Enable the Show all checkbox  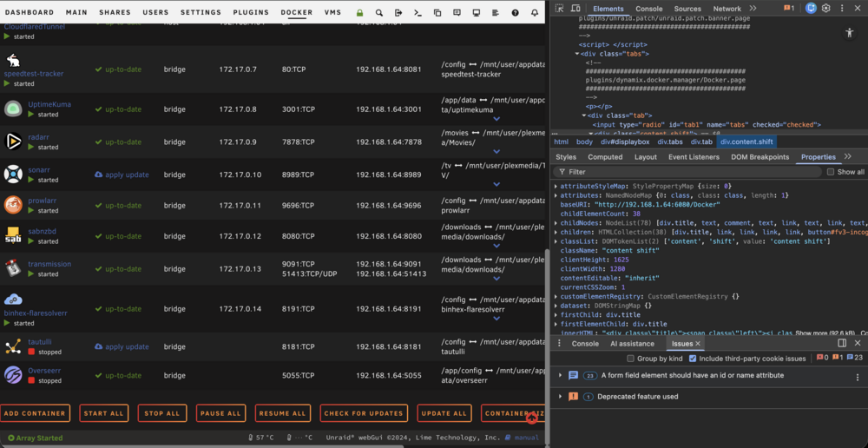(831, 172)
